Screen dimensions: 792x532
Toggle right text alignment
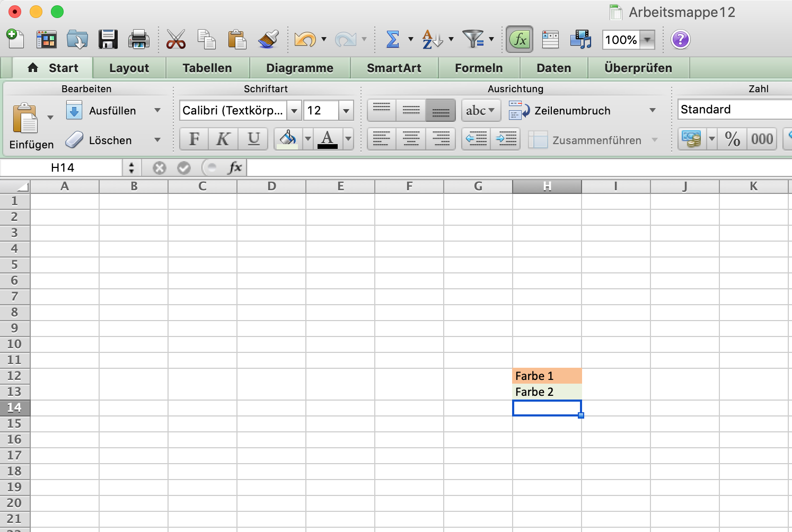441,139
